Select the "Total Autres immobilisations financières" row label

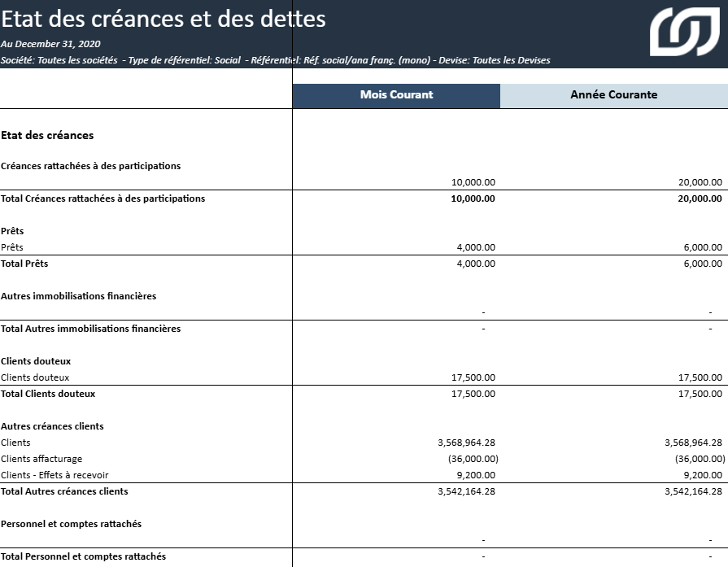coord(91,329)
